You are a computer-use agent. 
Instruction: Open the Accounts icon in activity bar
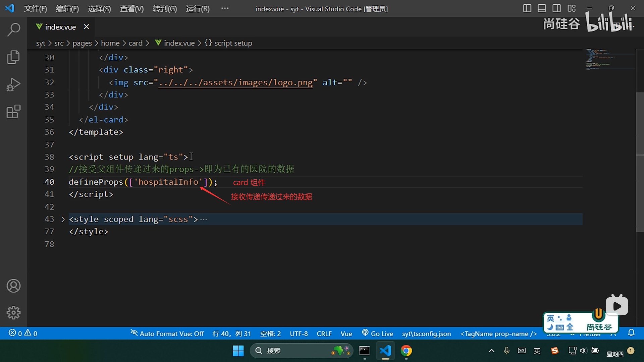click(x=13, y=286)
